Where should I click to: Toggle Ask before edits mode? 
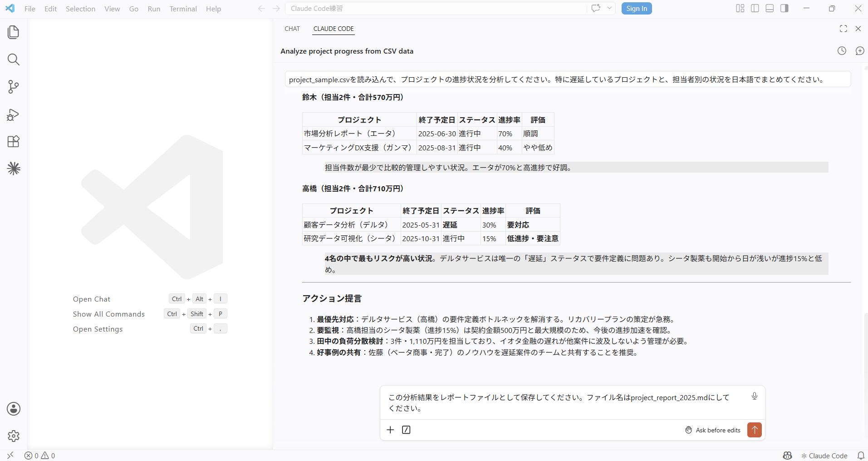[x=712, y=430]
